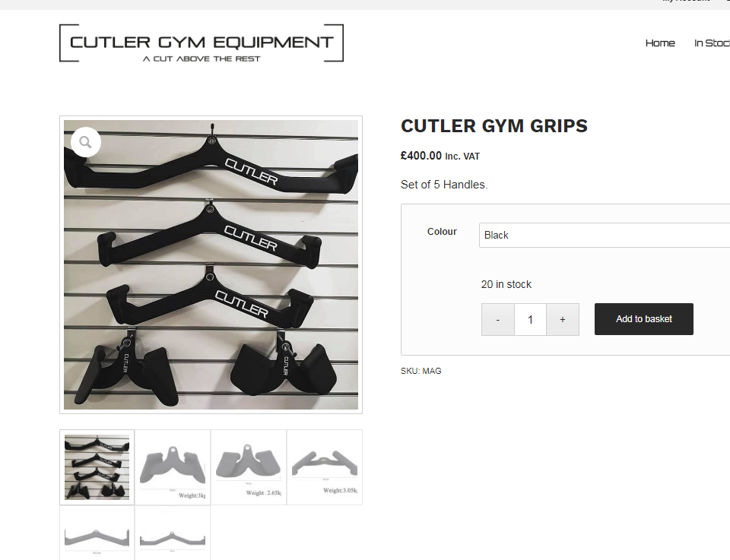
Task: Click the SKU: MAG text
Action: point(421,371)
